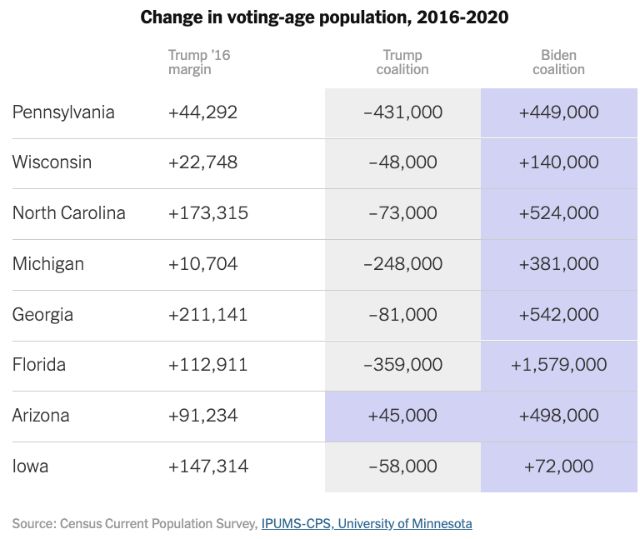This screenshot has width=640, height=539.
Task: Click Georgia's +211,141 margin value
Action: 207,314
